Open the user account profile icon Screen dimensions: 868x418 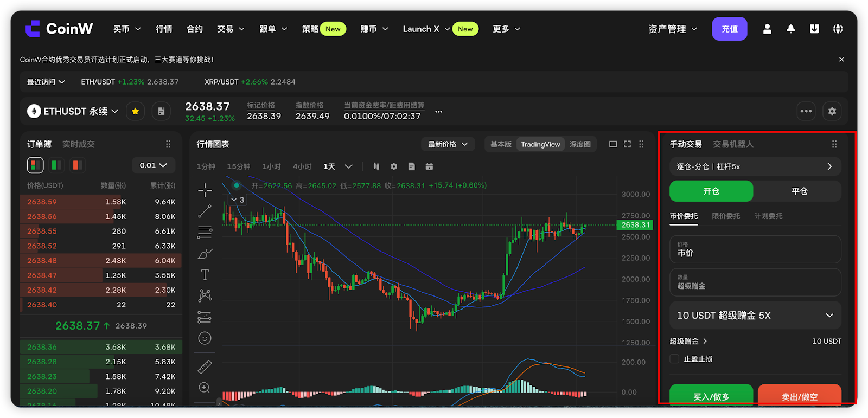coord(767,29)
